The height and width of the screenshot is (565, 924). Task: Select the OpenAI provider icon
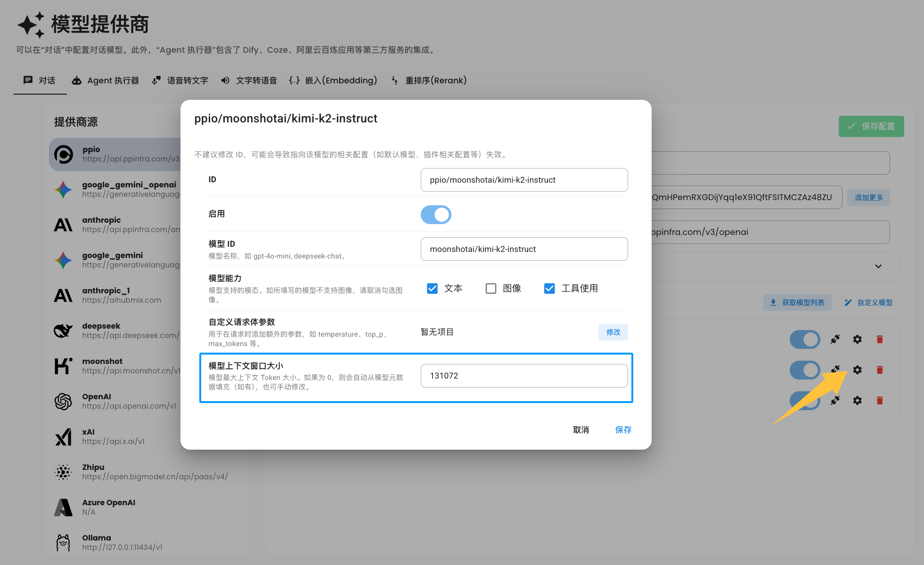(63, 401)
